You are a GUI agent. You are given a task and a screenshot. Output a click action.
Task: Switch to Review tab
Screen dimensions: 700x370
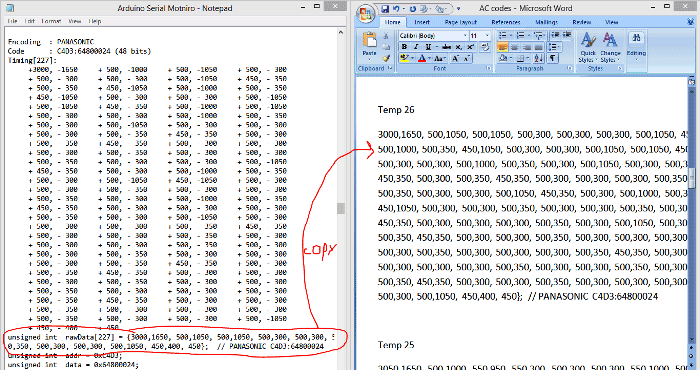point(582,22)
